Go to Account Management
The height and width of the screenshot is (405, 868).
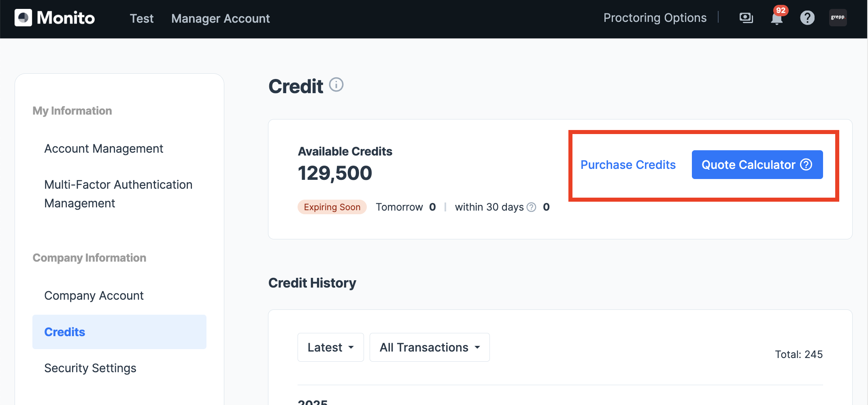point(104,149)
